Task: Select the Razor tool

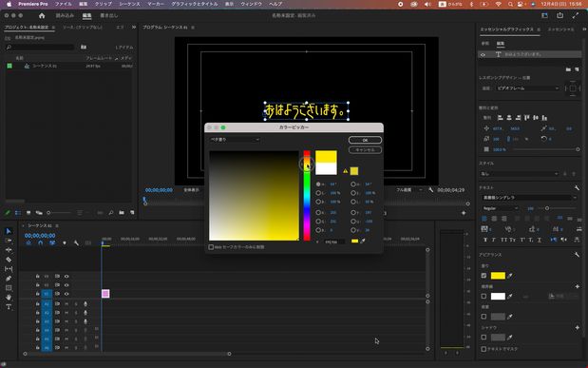Action: tap(9, 260)
